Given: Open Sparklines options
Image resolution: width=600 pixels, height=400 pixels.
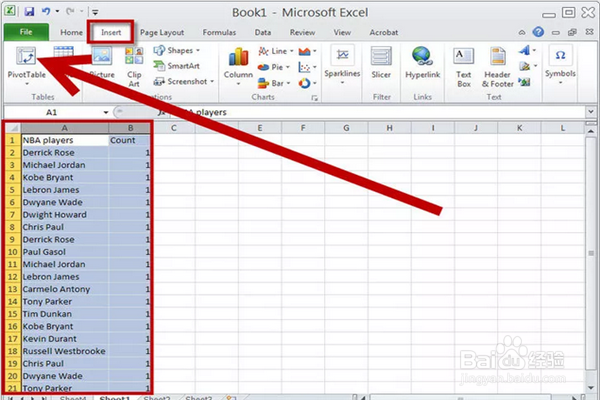Looking at the screenshot, I should (342, 65).
